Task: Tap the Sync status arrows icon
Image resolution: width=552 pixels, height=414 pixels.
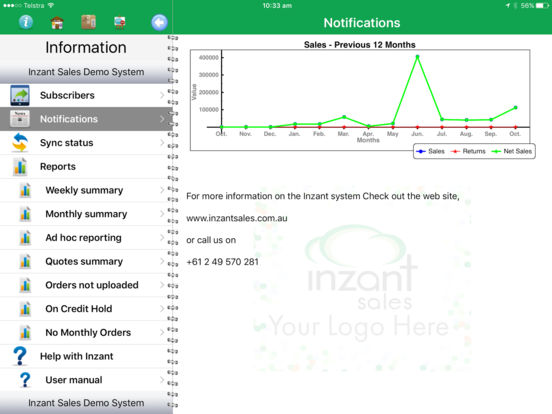Action: coord(20,142)
